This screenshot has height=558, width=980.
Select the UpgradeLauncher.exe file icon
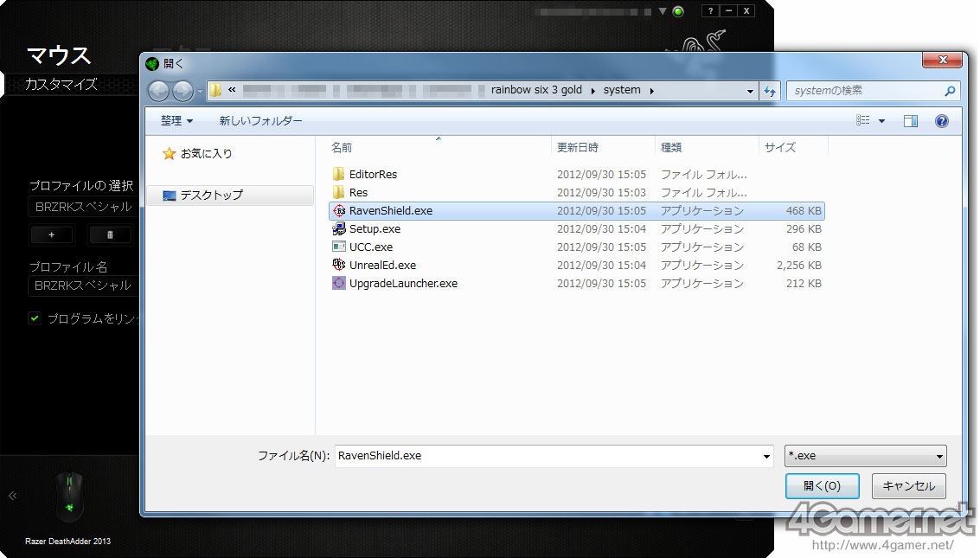click(x=339, y=283)
